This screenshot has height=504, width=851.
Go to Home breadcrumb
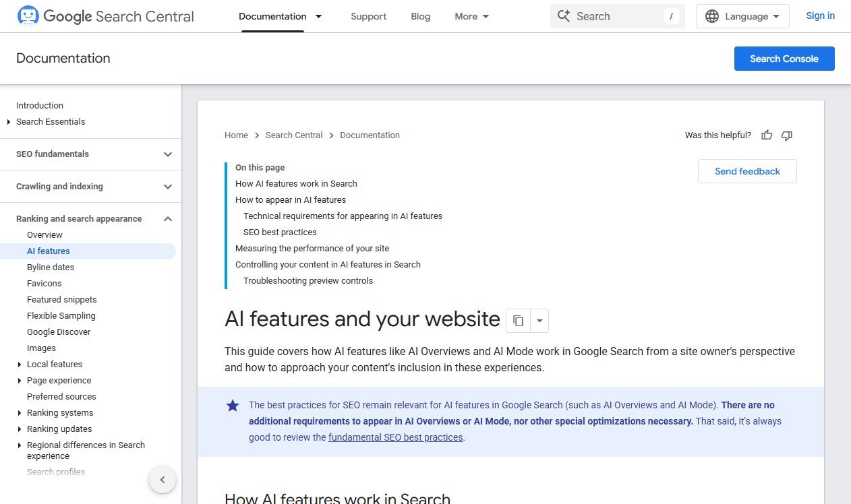[236, 135]
